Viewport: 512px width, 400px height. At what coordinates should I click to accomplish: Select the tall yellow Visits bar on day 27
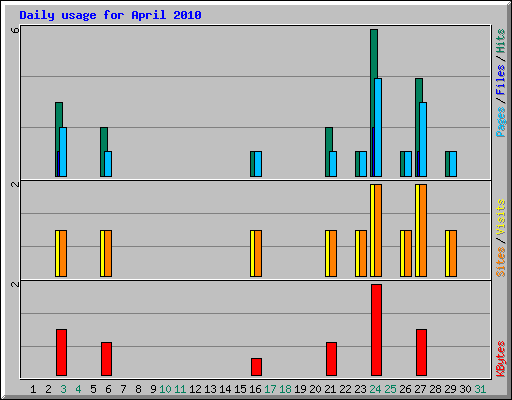point(417,230)
